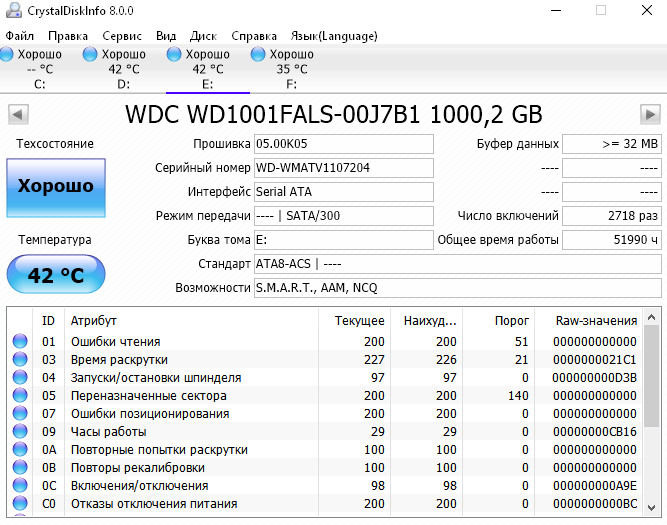Close the CrystalDiskInfo window

647,10
